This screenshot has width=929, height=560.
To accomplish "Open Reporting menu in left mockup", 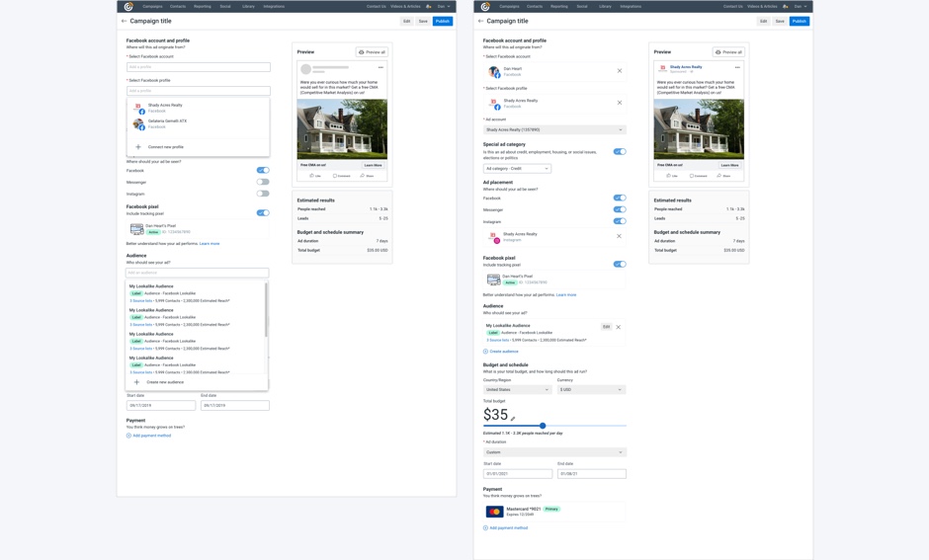I will pos(202,7).
